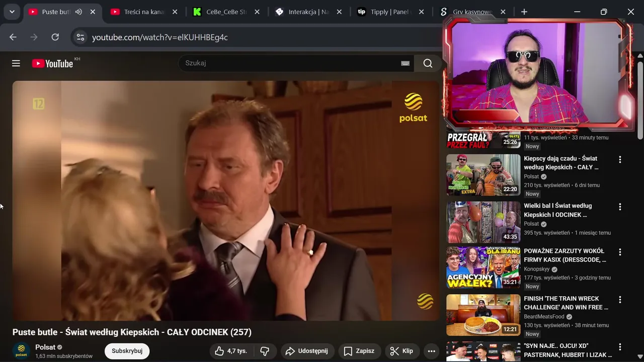This screenshot has height=362, width=644.
Task: Click FINISH 'THE TRAIN WRECK CHALLENGE' title
Action: tap(566, 303)
